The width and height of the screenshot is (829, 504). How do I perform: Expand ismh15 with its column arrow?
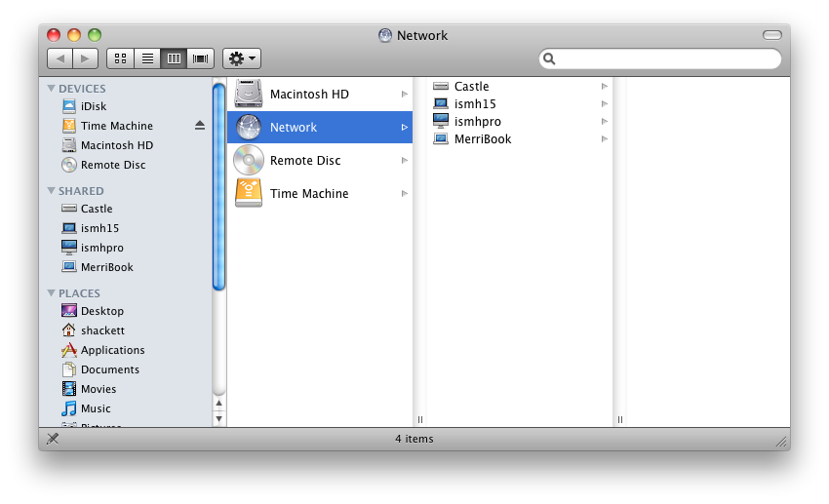pos(605,103)
